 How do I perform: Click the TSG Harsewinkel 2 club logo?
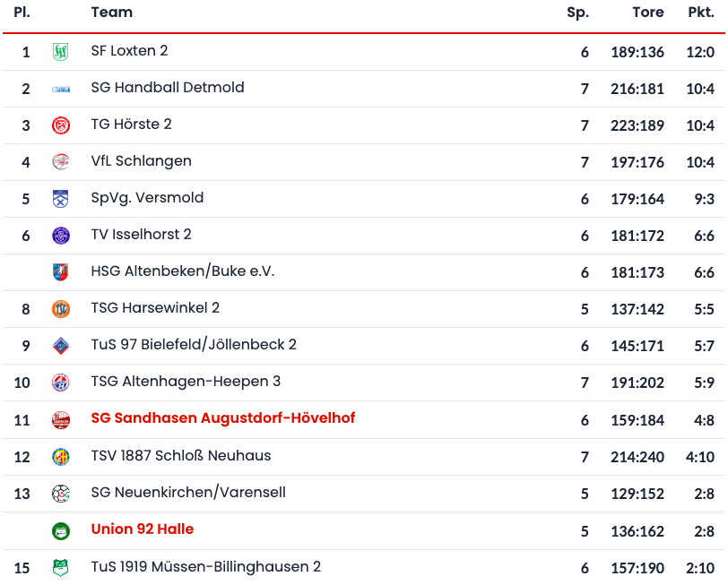[x=60, y=309]
